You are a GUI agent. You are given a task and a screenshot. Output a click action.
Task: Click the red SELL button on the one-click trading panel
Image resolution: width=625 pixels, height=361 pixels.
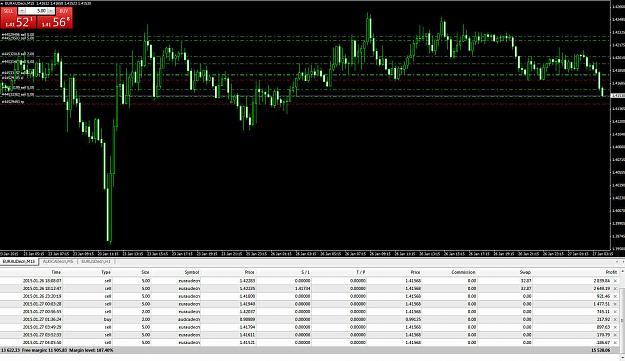click(x=8, y=11)
